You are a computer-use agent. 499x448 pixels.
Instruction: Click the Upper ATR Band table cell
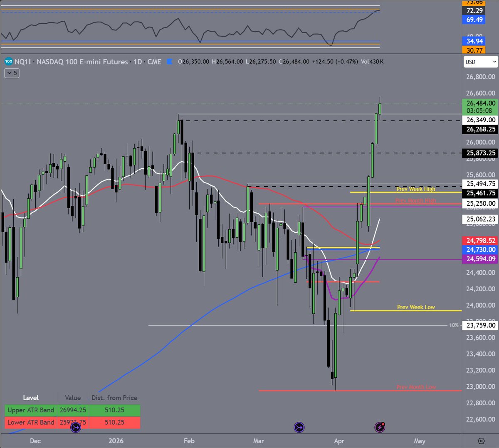31,410
